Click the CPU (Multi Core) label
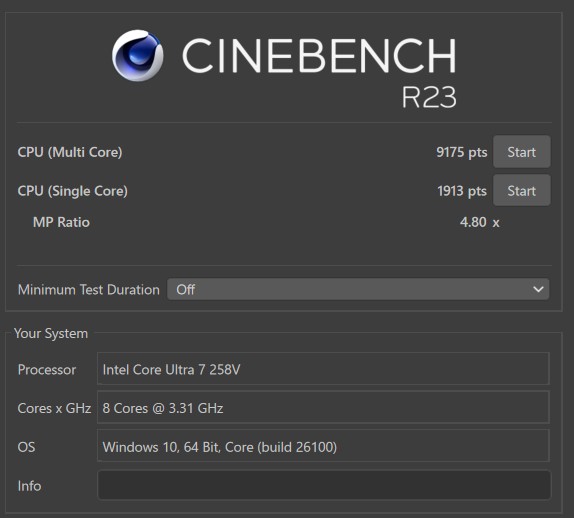 [x=70, y=152]
